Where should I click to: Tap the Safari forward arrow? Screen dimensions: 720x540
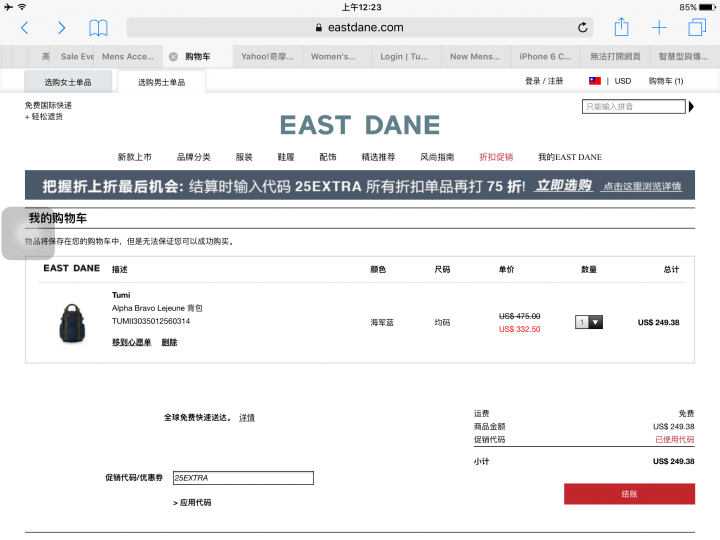[x=61, y=28]
